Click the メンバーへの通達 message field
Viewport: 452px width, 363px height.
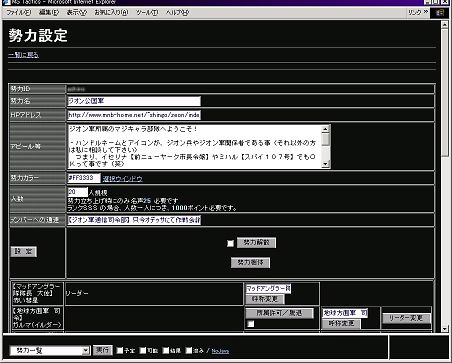[x=134, y=220]
